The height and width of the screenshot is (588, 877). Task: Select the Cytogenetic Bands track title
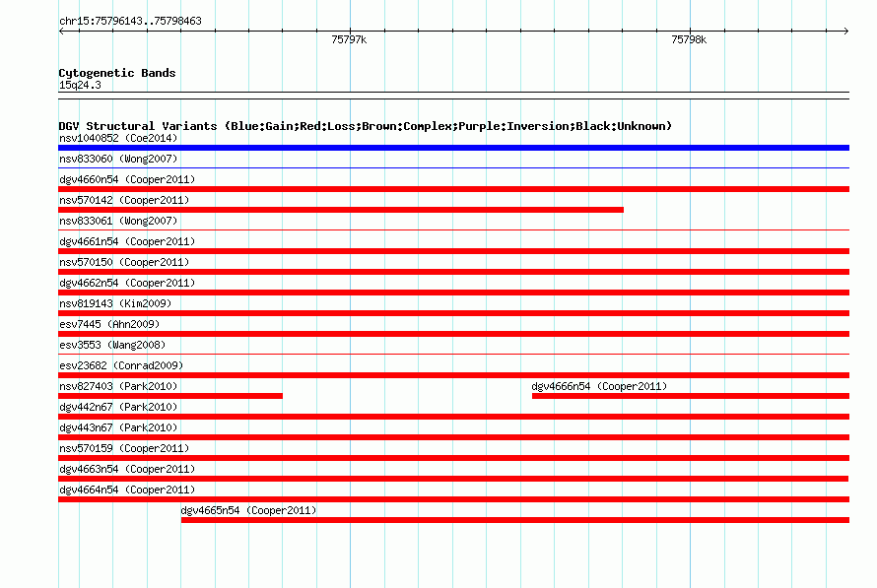(117, 73)
